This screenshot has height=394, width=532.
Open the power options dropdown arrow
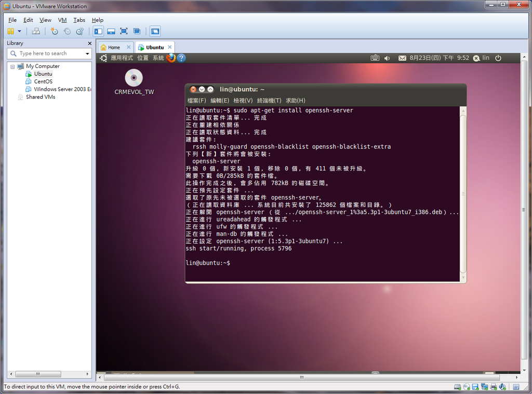click(x=19, y=31)
